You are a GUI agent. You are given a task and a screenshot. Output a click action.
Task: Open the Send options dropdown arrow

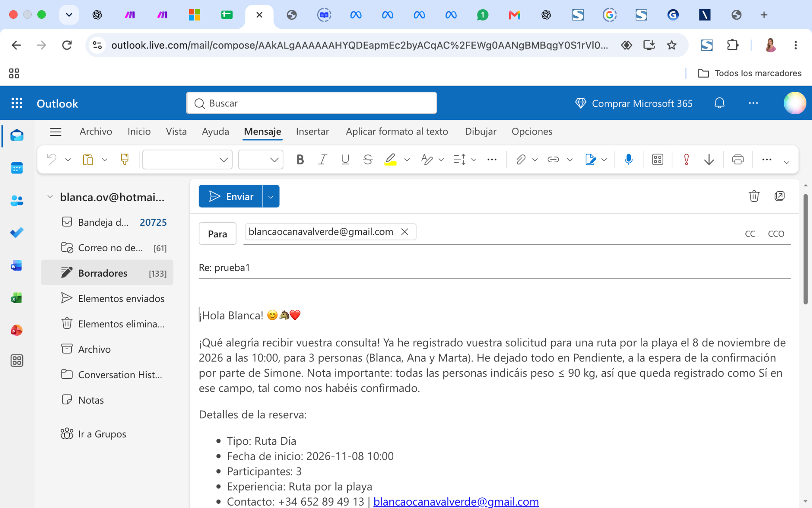coord(271,196)
